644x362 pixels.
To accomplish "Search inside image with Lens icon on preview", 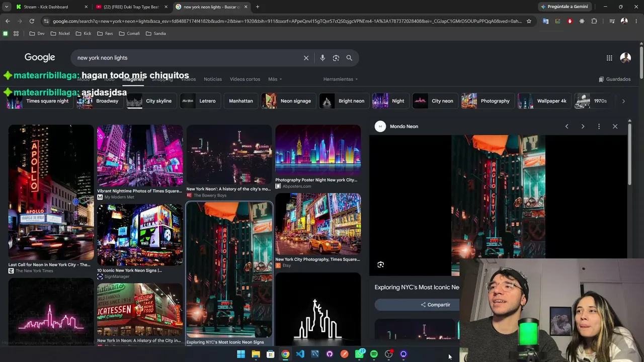I will click(381, 264).
